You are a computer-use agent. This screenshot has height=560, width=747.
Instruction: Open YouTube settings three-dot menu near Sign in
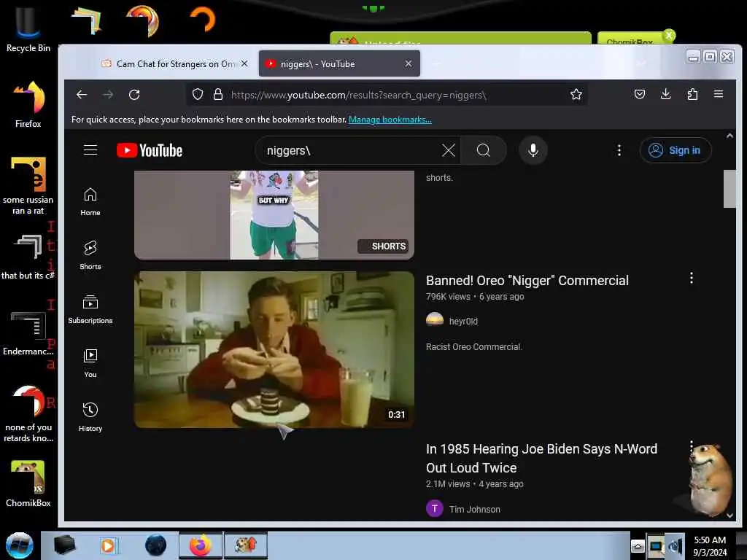coord(619,150)
